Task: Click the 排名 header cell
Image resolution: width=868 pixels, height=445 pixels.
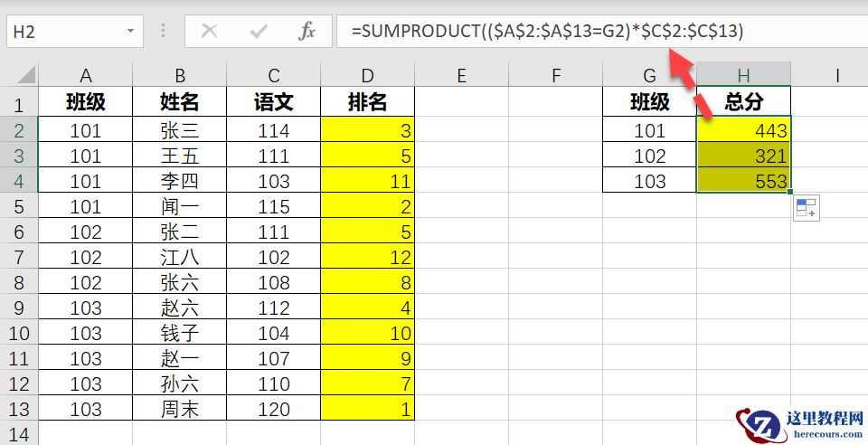Action: (x=367, y=102)
